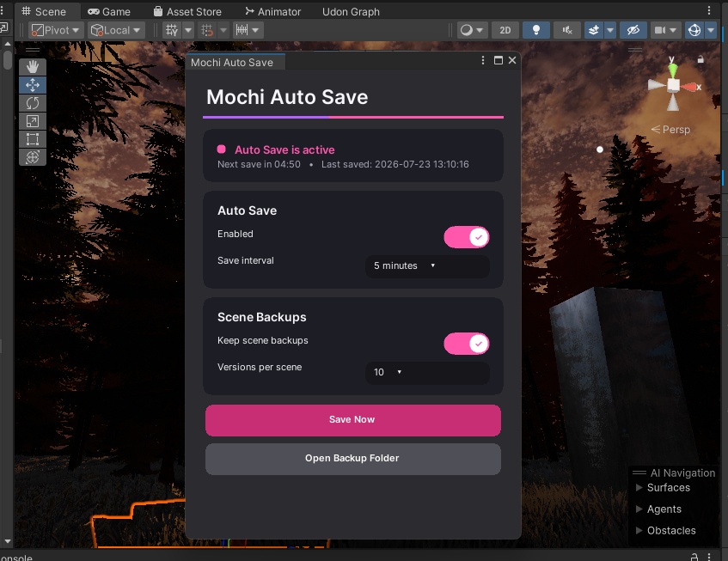Toggle the Keep scene backups switch
728x561 pixels.
(x=466, y=344)
